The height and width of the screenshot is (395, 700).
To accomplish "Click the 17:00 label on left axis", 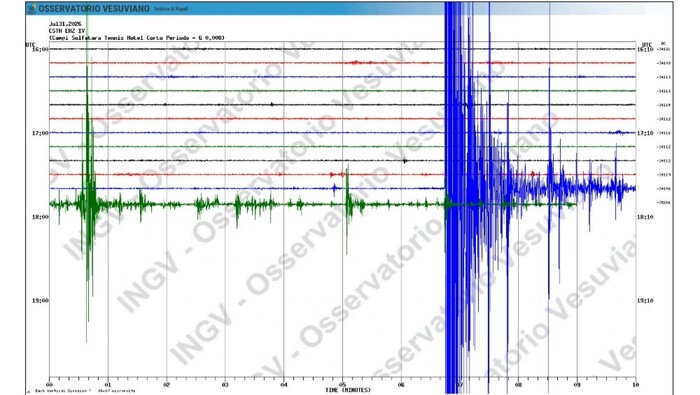I will point(41,133).
